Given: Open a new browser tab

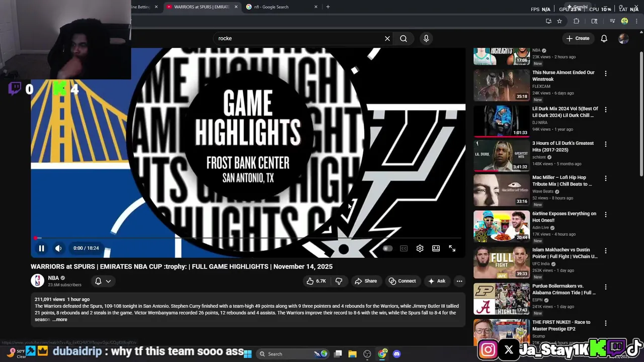Looking at the screenshot, I should (328, 7).
